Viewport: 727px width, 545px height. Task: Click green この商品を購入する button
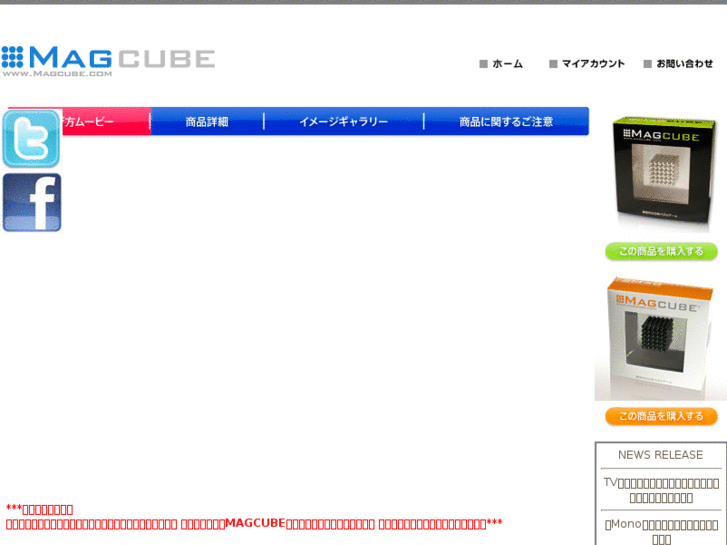tap(661, 251)
